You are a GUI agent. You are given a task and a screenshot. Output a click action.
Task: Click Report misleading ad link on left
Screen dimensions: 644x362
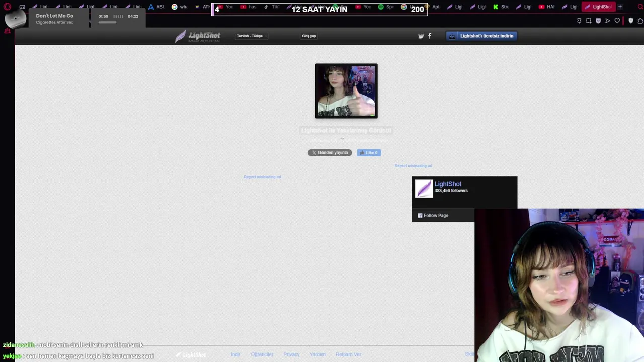click(262, 177)
